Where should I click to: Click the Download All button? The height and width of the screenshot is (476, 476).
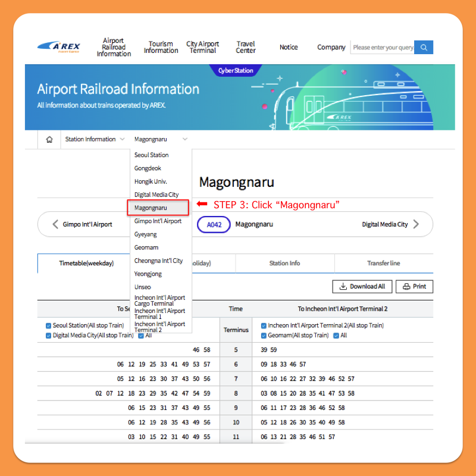click(x=362, y=286)
